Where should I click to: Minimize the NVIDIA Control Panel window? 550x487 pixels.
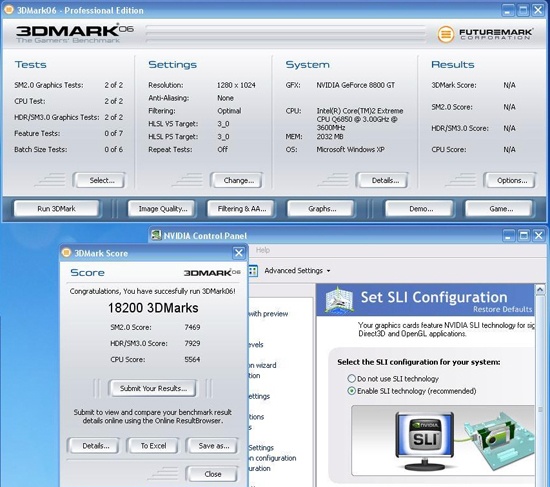[x=508, y=235]
